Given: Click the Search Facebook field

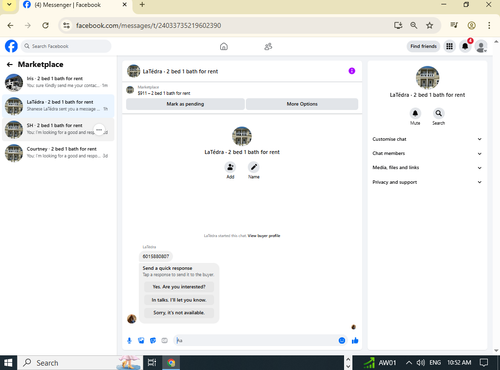Looking at the screenshot, I should coord(66,46).
